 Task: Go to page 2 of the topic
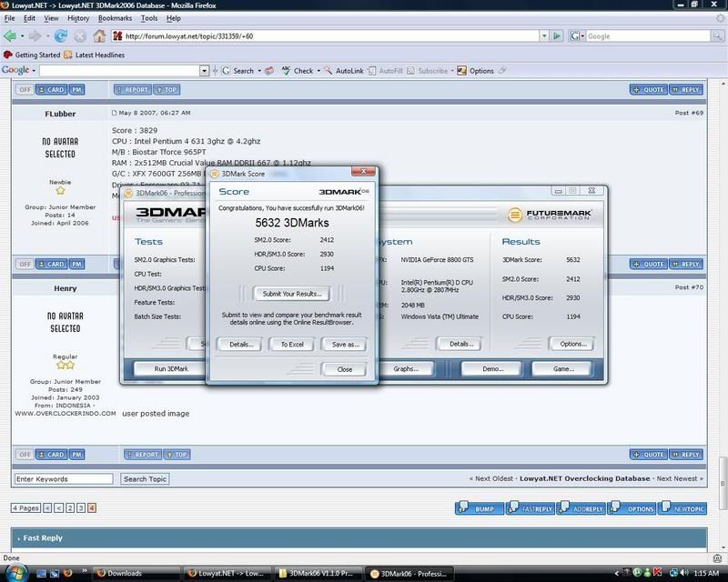tap(70, 507)
